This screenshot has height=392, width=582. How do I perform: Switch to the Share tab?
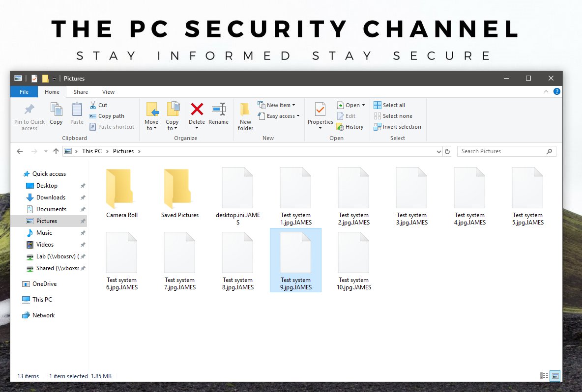(81, 92)
